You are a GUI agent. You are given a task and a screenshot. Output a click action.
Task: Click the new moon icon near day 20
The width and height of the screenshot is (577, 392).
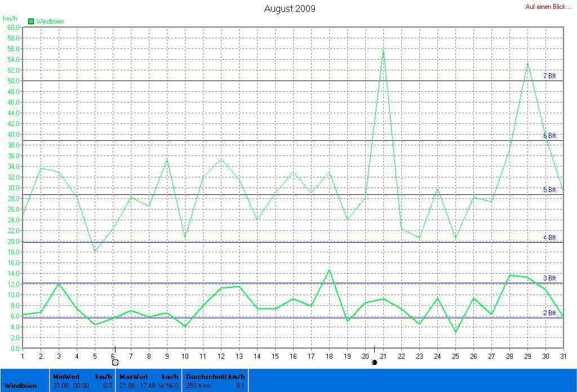(x=374, y=362)
